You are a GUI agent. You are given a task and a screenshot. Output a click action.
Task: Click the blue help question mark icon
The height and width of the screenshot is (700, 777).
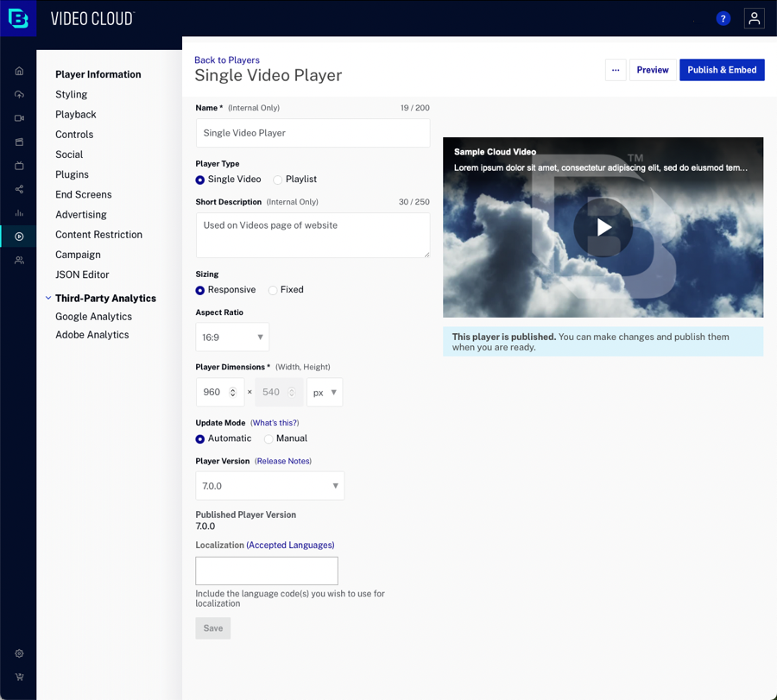[723, 19]
